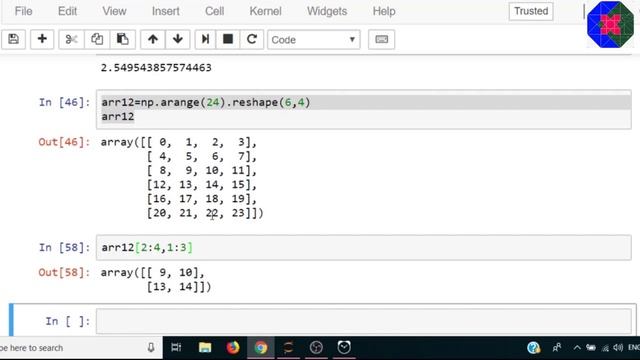Cut selected cell using the scissors icon
This screenshot has height=360, width=640.
point(71,39)
